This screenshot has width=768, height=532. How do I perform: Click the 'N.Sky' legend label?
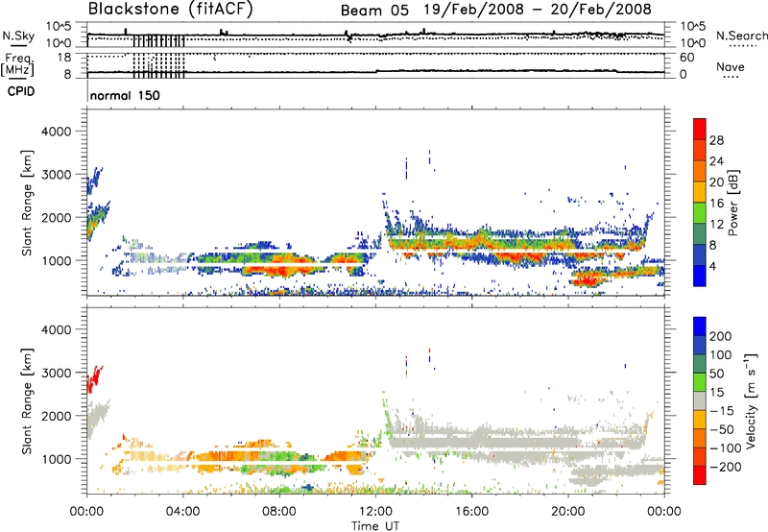[18, 36]
